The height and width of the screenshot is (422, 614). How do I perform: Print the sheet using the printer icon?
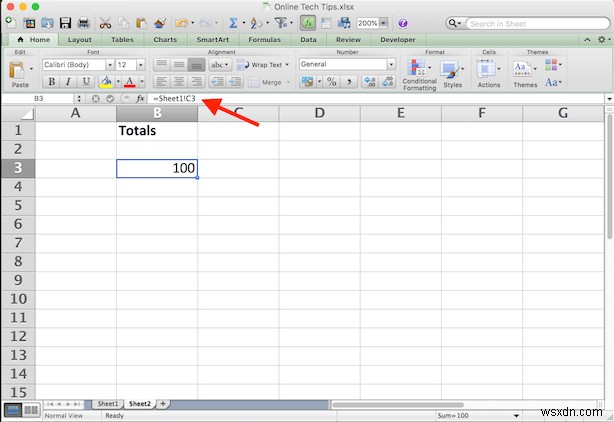(x=83, y=23)
